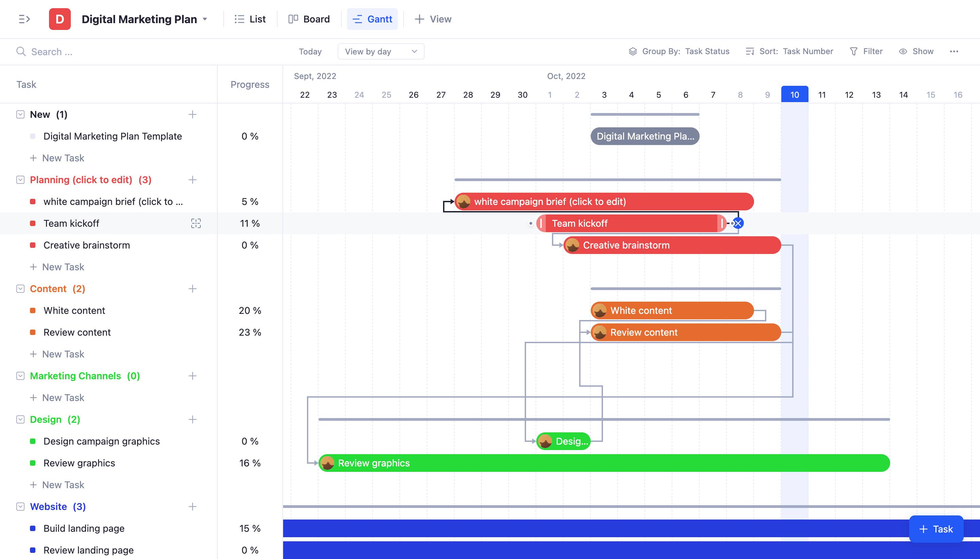Viewport: 980px width, 559px height.
Task: Click the red status square beside Creative brainstorm
Action: tap(33, 245)
